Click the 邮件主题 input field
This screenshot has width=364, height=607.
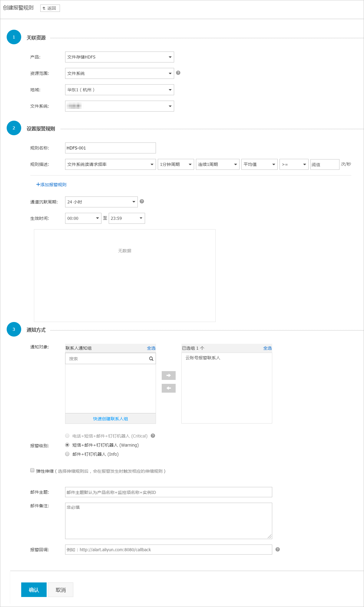click(x=169, y=492)
